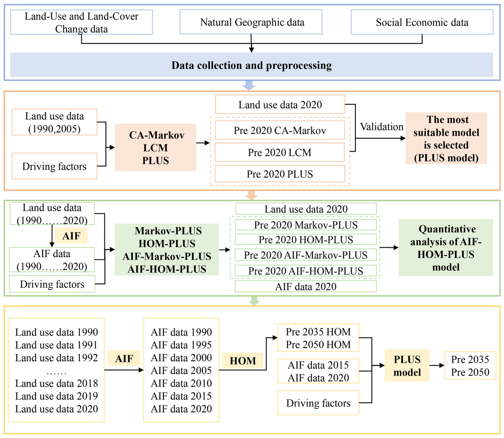
Task: Click the PLUS model yellow block
Action: pos(407,366)
